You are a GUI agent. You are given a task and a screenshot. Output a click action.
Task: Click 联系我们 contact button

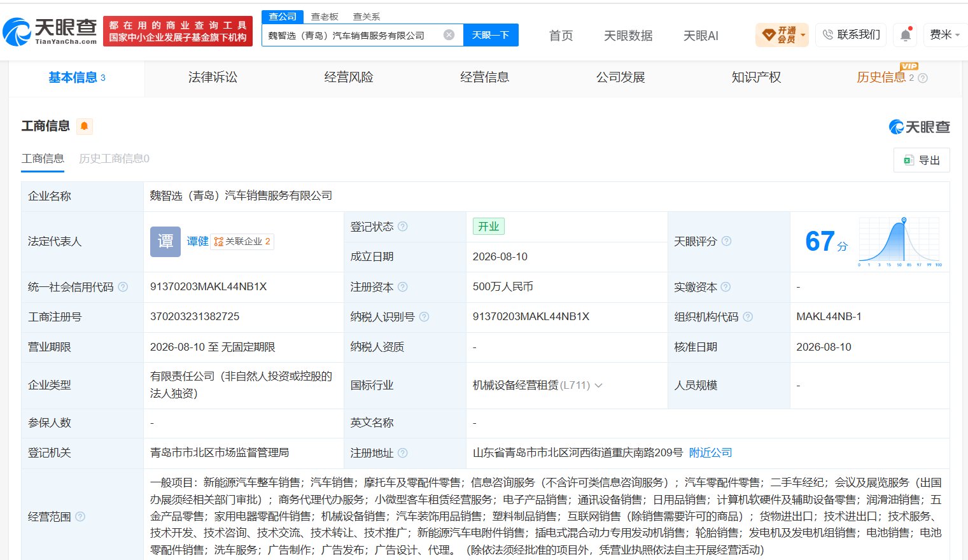tap(852, 34)
